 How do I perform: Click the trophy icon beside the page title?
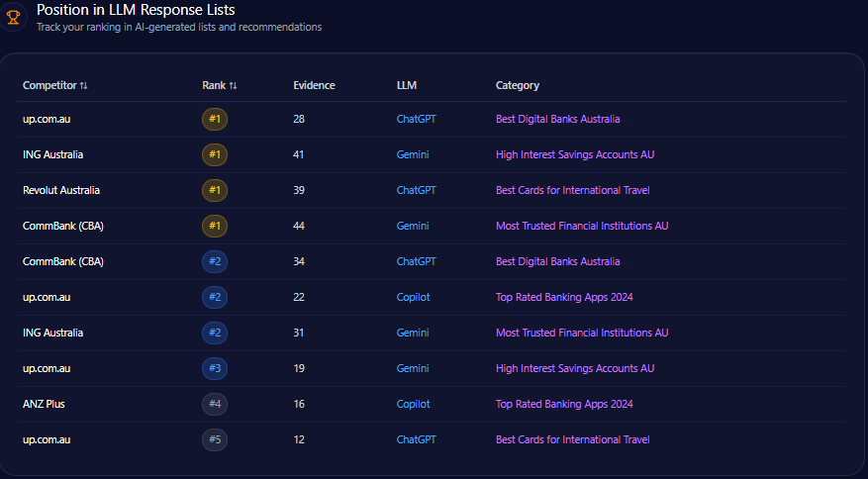pyautogui.click(x=14, y=17)
